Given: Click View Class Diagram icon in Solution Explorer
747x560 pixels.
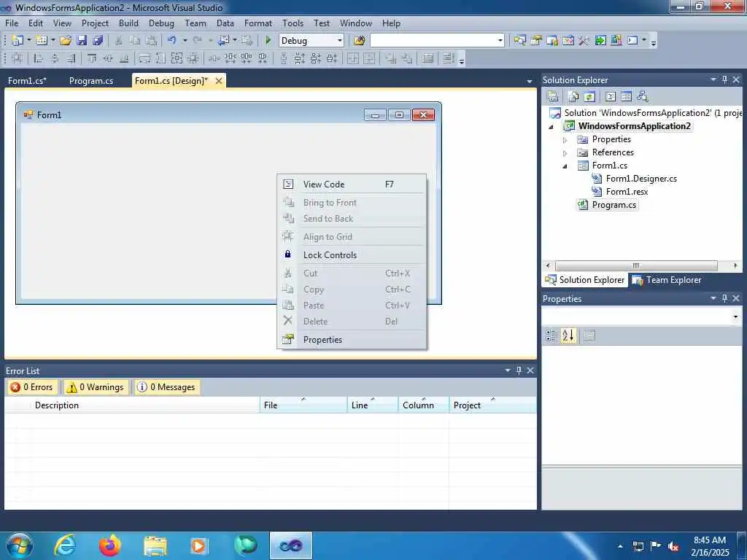Looking at the screenshot, I should point(643,97).
